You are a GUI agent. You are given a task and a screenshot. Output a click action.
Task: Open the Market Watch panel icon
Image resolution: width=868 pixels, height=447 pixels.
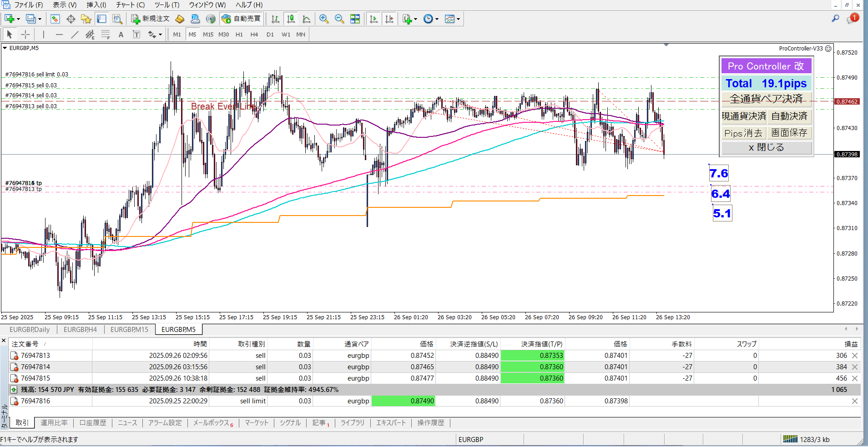[55, 19]
